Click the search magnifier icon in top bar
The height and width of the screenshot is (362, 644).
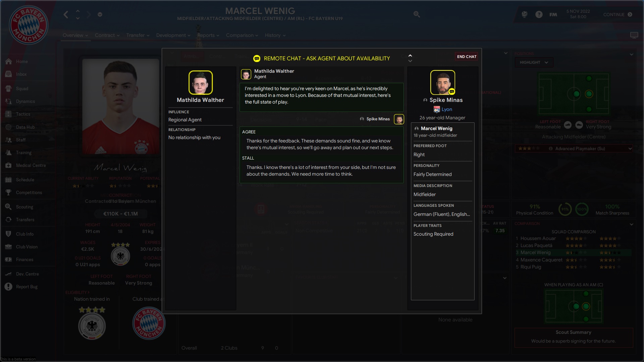coord(417,14)
